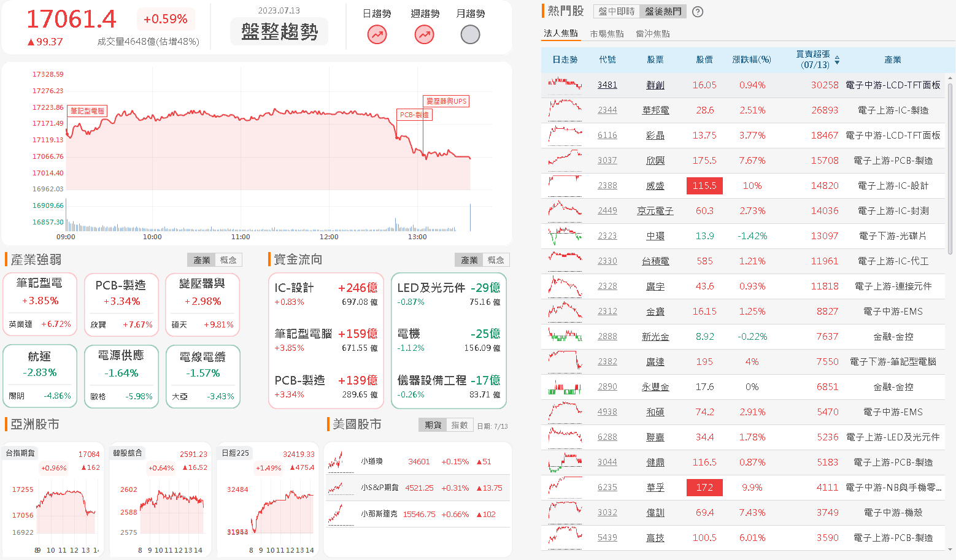Viewport: 956px width, 560px height.
Task: Open the help question mark icon
Action: click(x=698, y=12)
